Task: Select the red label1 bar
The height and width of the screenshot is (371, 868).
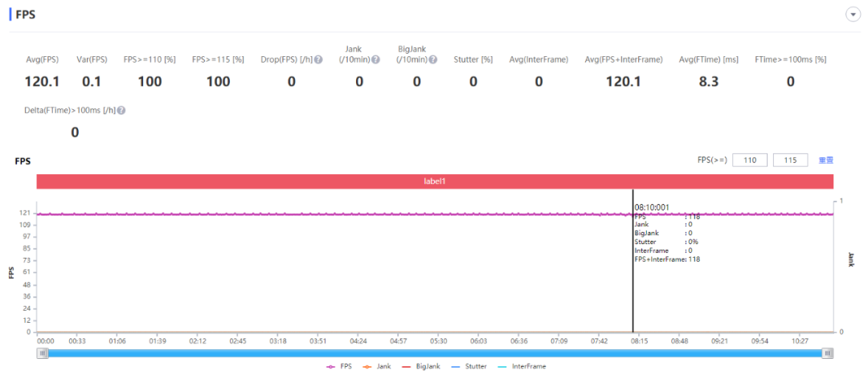Action: 435,181
